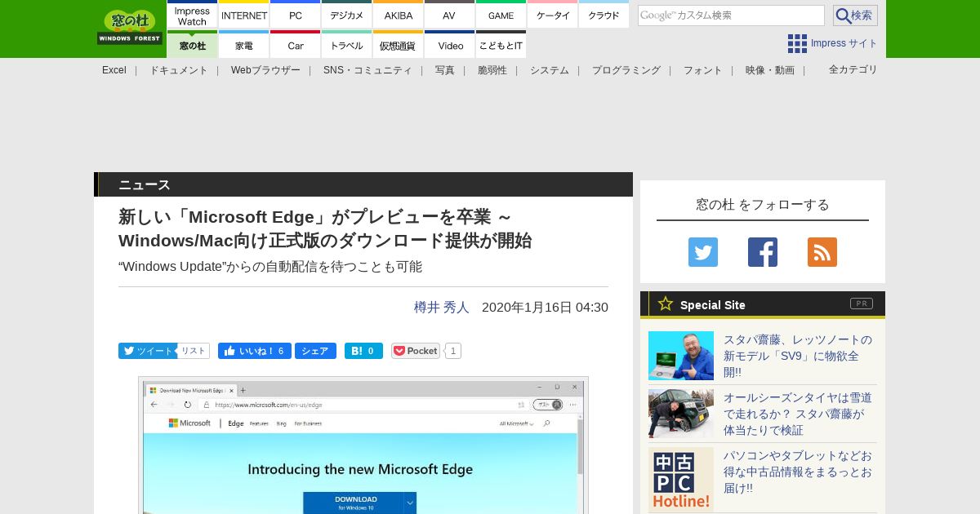The width and height of the screenshot is (980, 514).
Task: Click the PR badge in Special Site
Action: [x=862, y=304]
